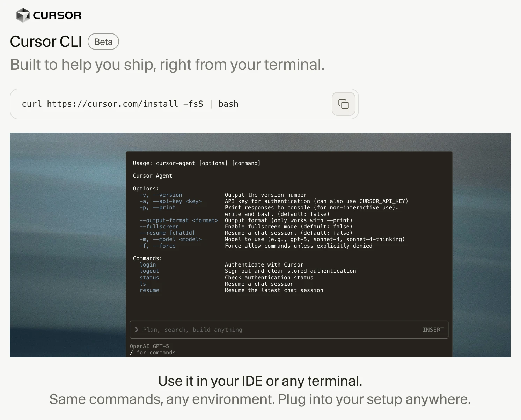Click the '--fullscreen' option in the terminal
Image resolution: width=521 pixels, height=420 pixels.
(x=159, y=227)
